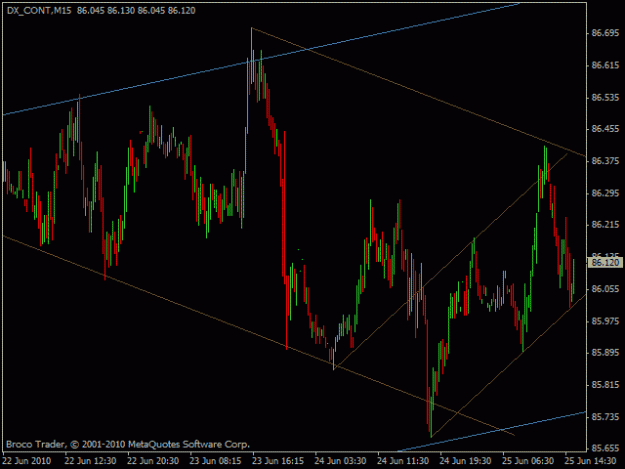
Task: Click time axis label 25 Jun 06:30
Action: pyautogui.click(x=528, y=461)
